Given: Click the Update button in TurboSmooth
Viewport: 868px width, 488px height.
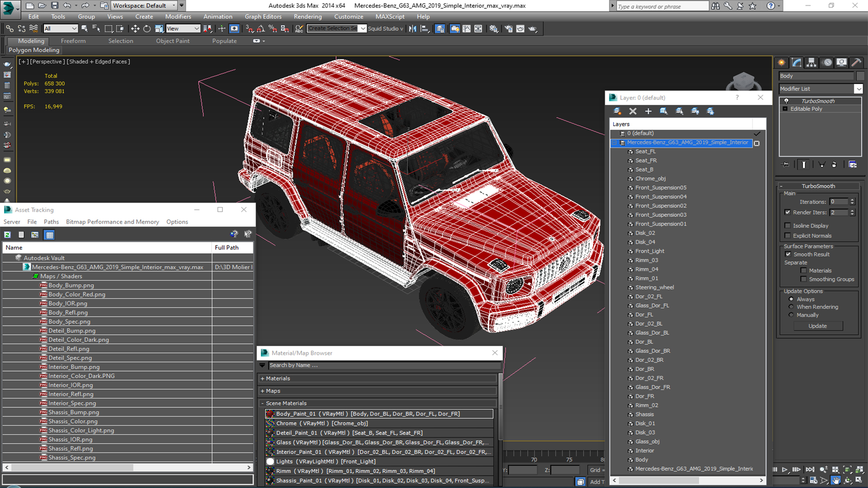Looking at the screenshot, I should pyautogui.click(x=817, y=326).
